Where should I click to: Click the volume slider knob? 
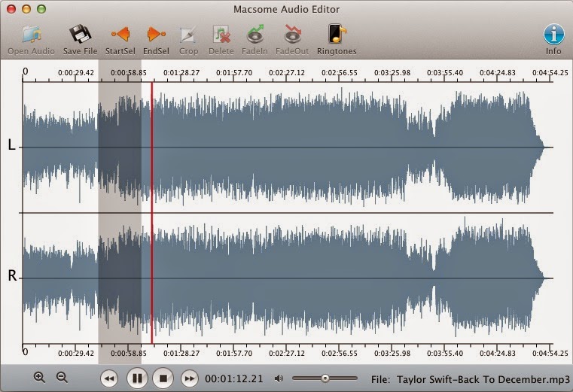click(x=325, y=378)
